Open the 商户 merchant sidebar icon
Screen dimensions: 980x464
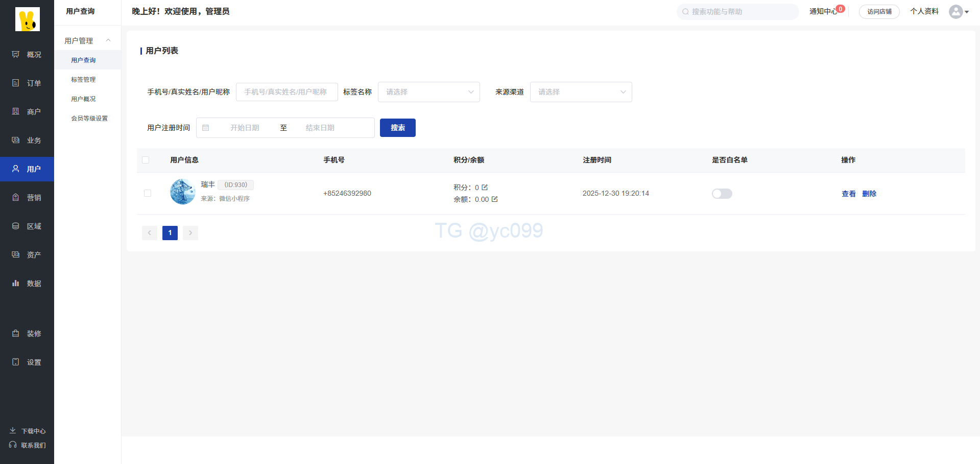[16, 112]
